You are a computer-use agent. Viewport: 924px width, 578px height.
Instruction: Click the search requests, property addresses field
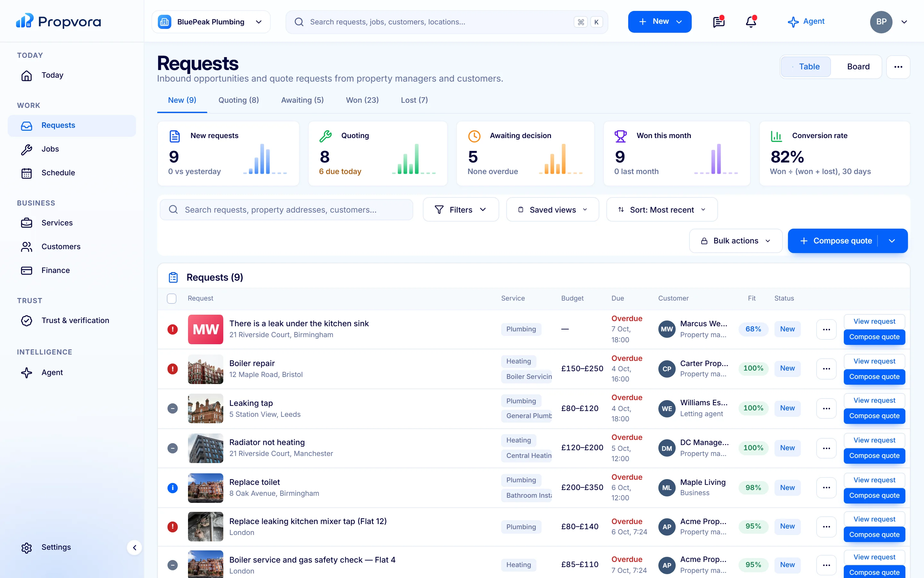coord(287,209)
